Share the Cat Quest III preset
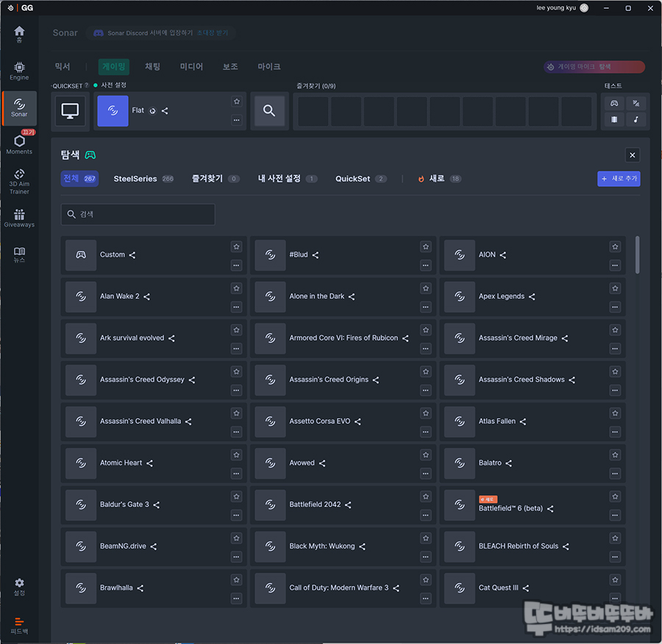Viewport: 662px width, 644px height. (526, 588)
